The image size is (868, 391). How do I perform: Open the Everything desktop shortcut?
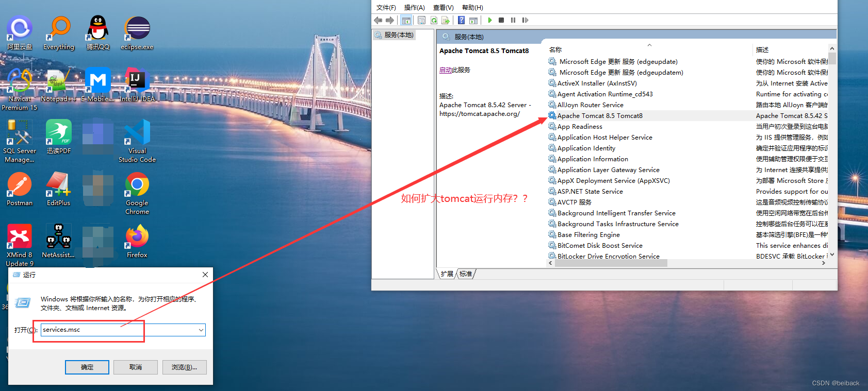coord(59,32)
